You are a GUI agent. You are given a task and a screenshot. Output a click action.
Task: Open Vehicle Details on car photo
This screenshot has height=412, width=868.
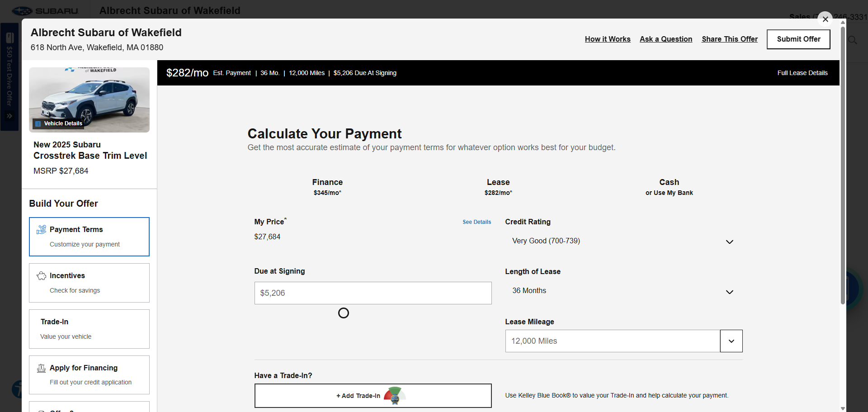pyautogui.click(x=59, y=123)
